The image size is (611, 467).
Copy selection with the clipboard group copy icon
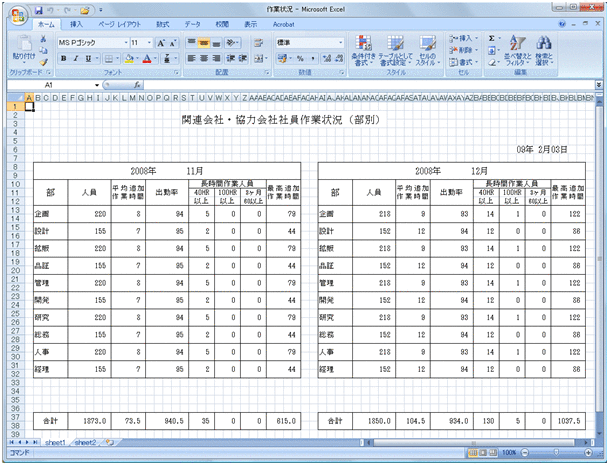(x=44, y=51)
